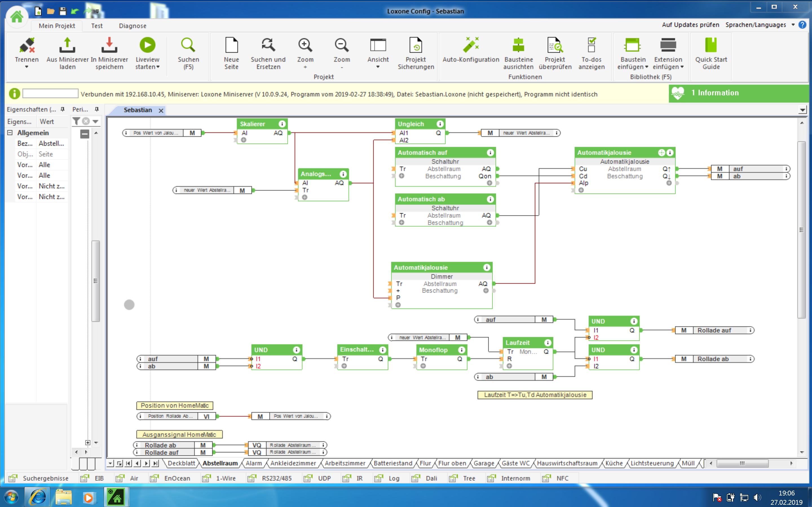Load program via Aus Miniserver laden
812x507 pixels.
pos(67,46)
